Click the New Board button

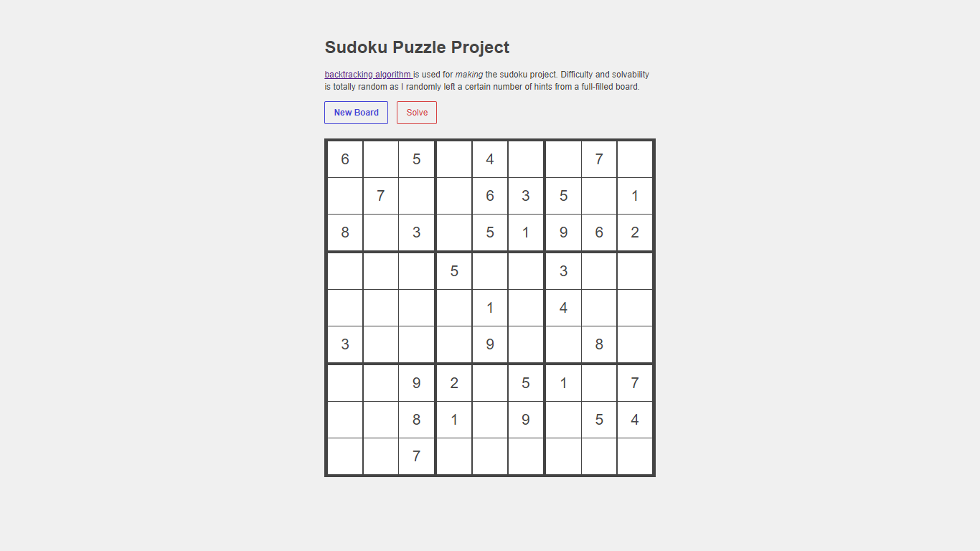point(356,113)
